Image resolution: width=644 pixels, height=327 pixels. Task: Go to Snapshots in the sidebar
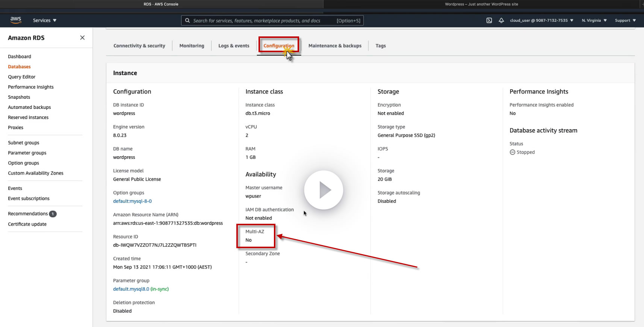[x=19, y=97]
